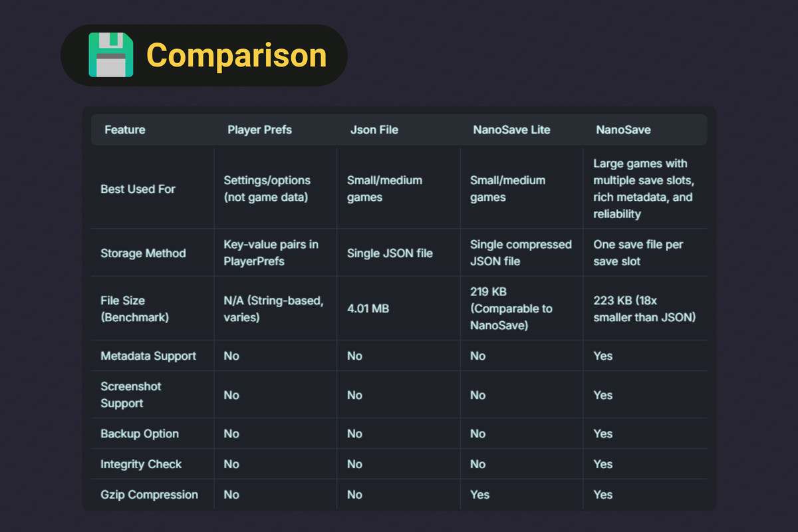Click the Metadata Support row label
Image resolution: width=798 pixels, height=532 pixels.
point(148,356)
